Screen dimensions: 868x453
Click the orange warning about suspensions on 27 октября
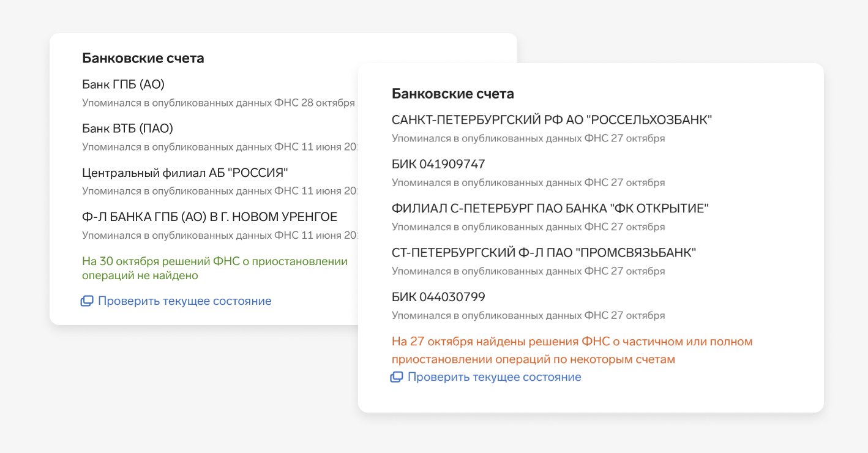[572, 350]
